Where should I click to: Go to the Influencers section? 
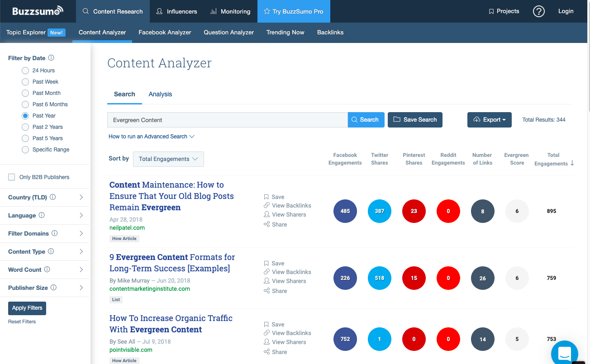(176, 11)
